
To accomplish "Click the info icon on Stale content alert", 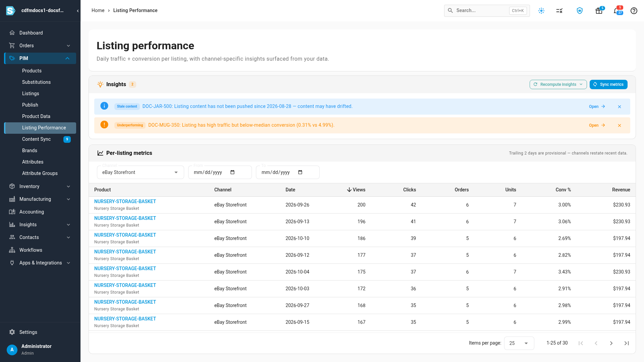I will pos(104,106).
